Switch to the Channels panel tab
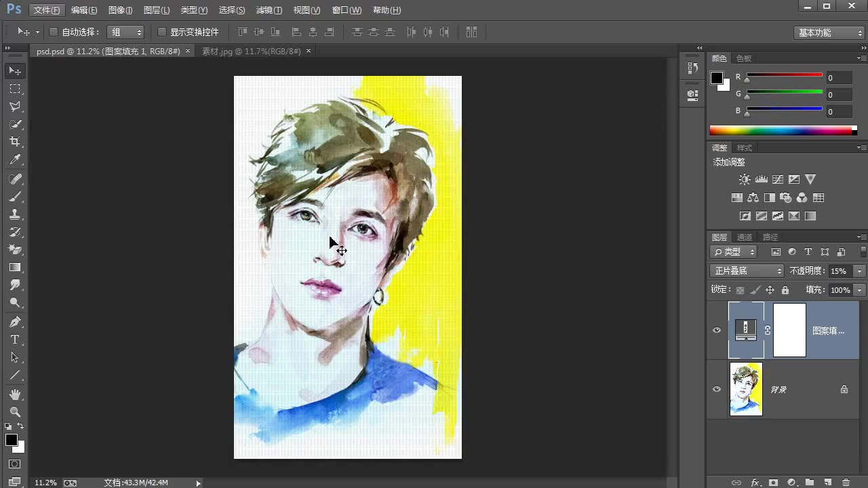 pos(745,237)
